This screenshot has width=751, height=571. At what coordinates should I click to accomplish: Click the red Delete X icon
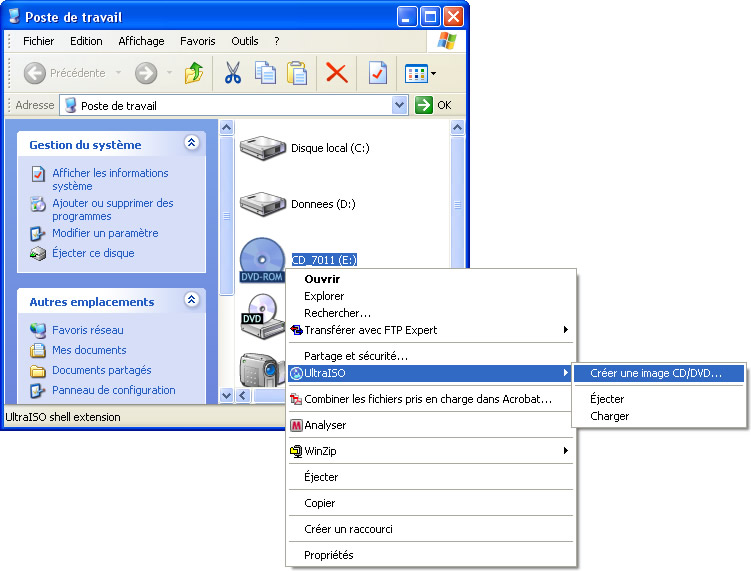[337, 73]
